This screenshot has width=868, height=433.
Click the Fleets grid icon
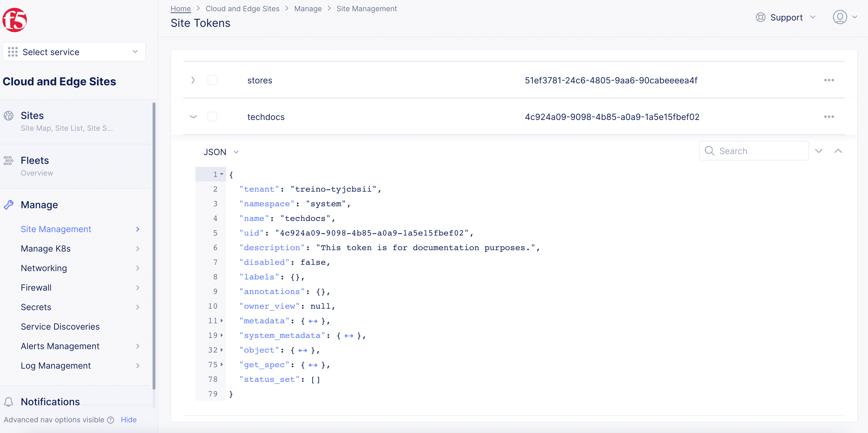pos(9,160)
